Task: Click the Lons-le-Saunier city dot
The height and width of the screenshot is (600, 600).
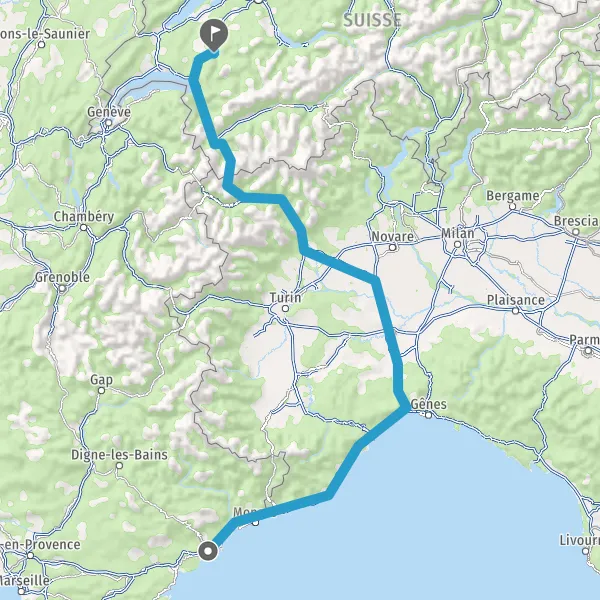Action: (x=41, y=44)
